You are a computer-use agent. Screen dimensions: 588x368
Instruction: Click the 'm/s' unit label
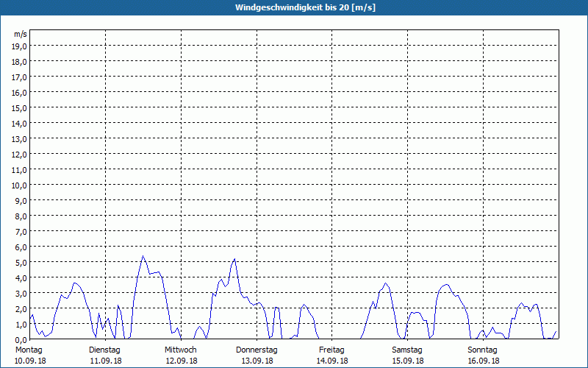click(21, 34)
